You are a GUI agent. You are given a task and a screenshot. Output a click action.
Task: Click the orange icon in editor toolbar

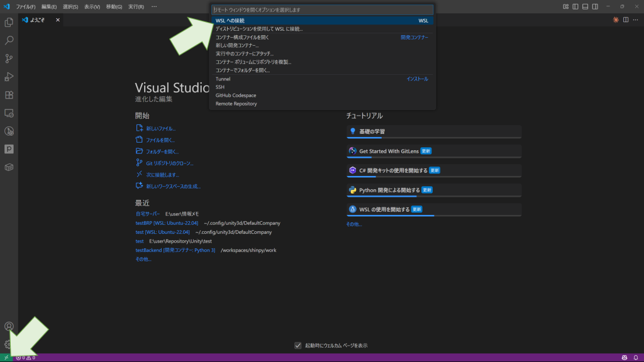click(616, 19)
